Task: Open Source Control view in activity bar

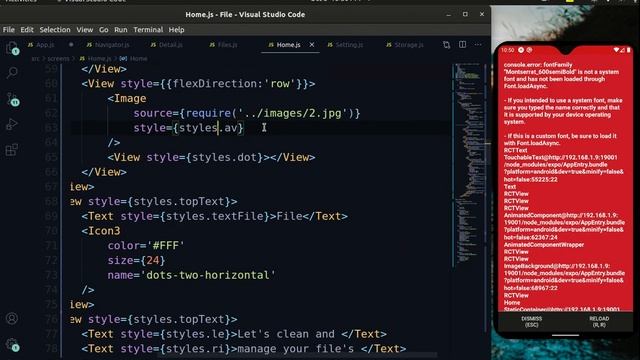Action: click(x=12, y=99)
